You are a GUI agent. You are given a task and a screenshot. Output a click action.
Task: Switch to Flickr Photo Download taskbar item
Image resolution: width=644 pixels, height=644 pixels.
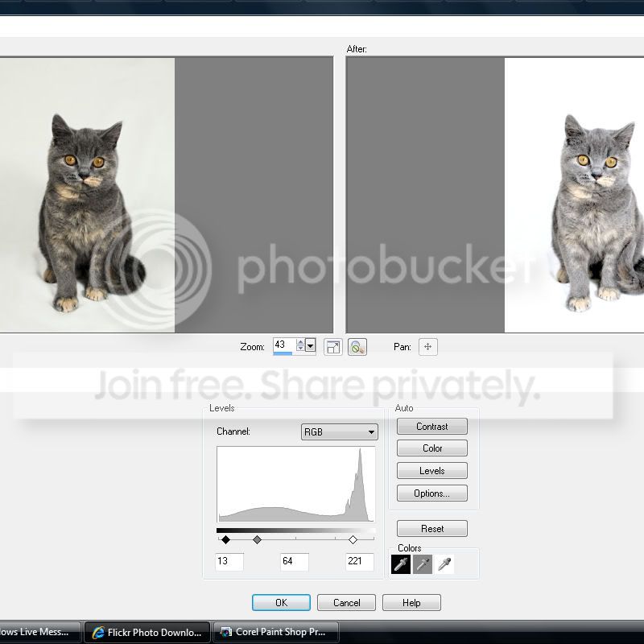click(x=147, y=632)
